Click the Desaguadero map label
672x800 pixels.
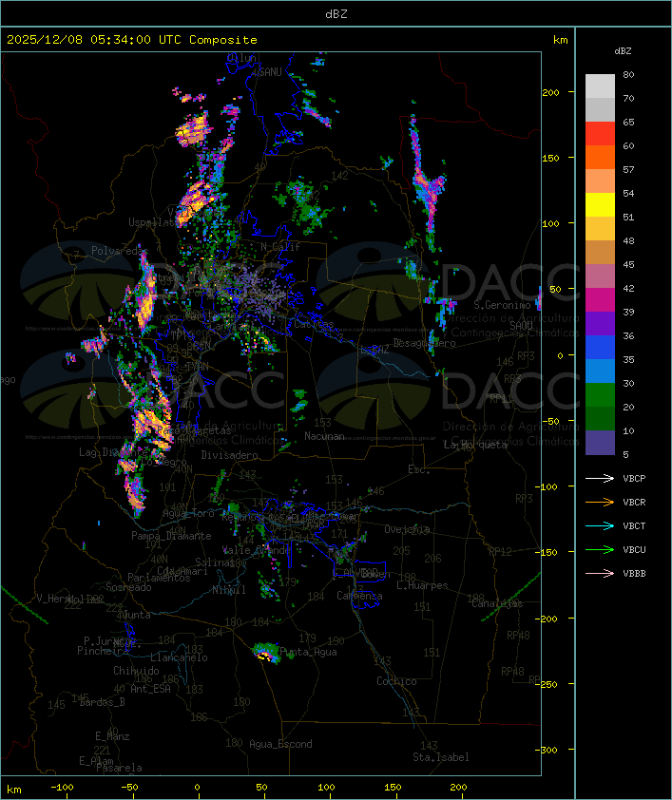pos(424,343)
